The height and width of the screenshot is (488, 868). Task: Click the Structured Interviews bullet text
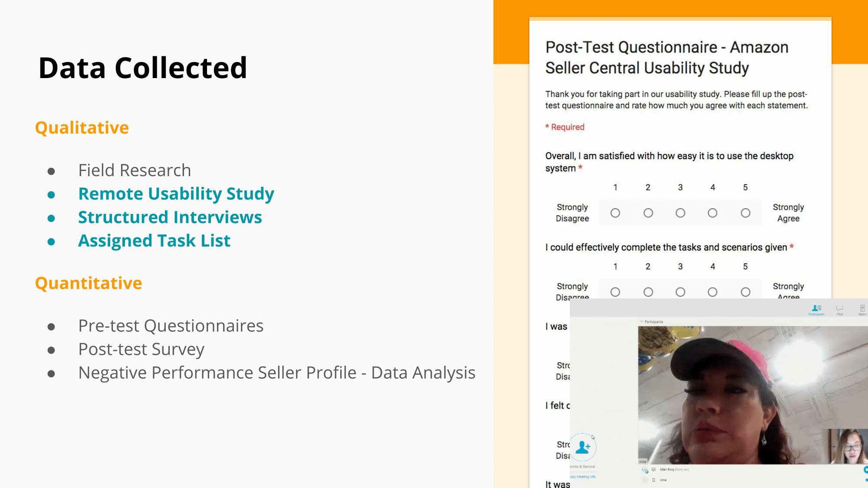pyautogui.click(x=170, y=217)
